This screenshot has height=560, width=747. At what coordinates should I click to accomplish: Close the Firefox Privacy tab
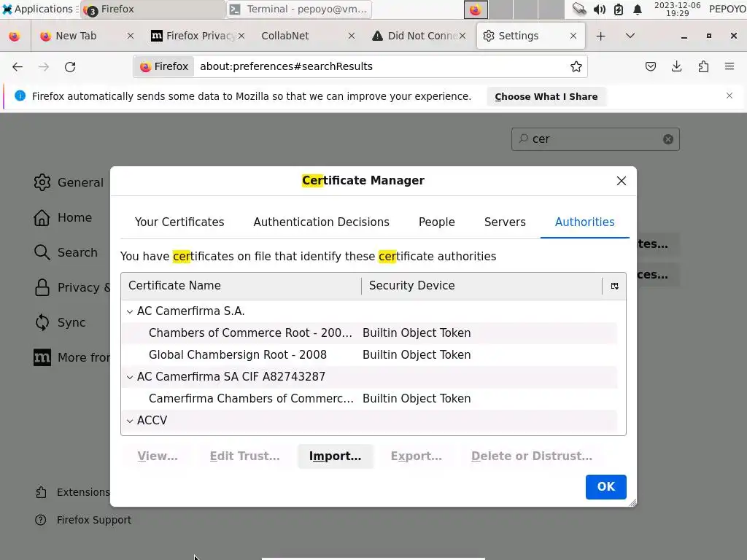(x=241, y=36)
